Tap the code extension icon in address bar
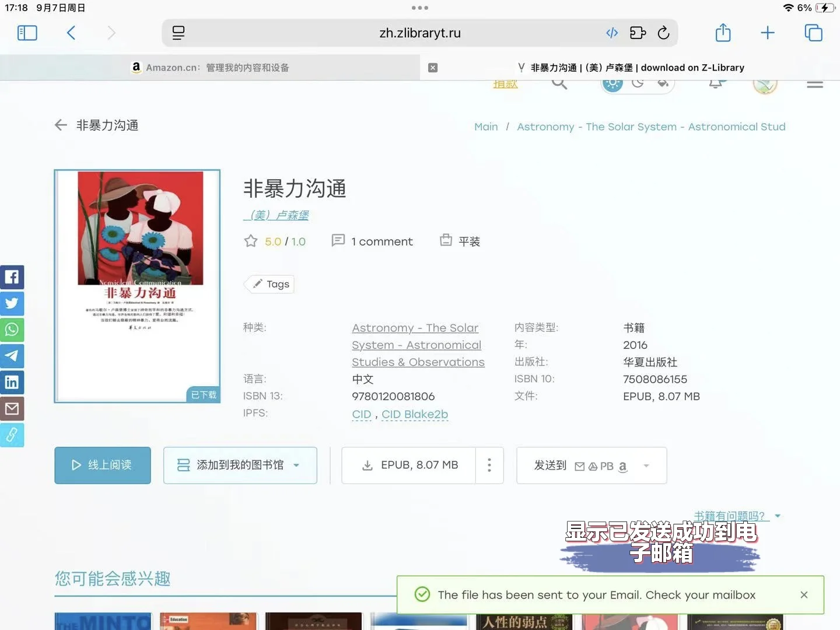The image size is (840, 630). click(612, 33)
